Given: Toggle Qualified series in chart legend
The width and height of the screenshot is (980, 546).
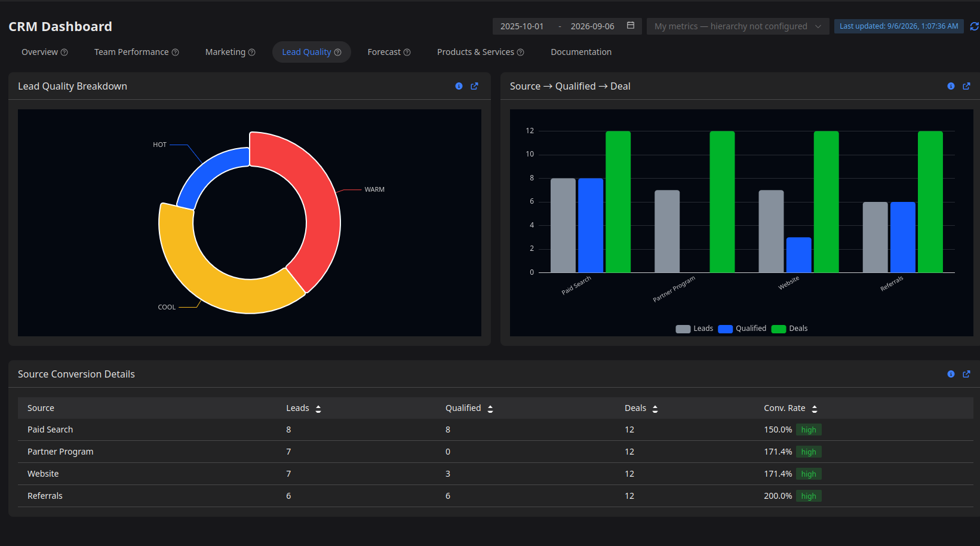Looking at the screenshot, I should pyautogui.click(x=742, y=329).
